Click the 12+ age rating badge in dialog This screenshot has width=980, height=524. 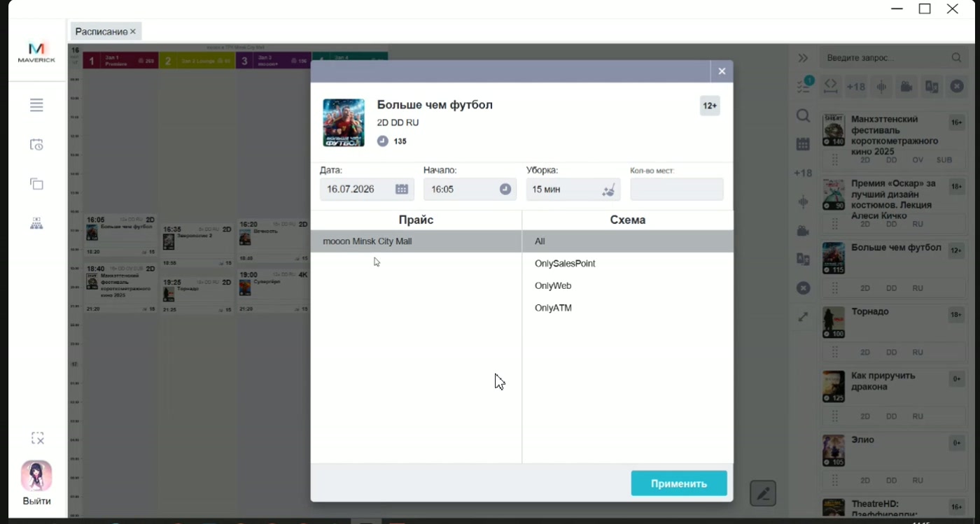coord(710,106)
